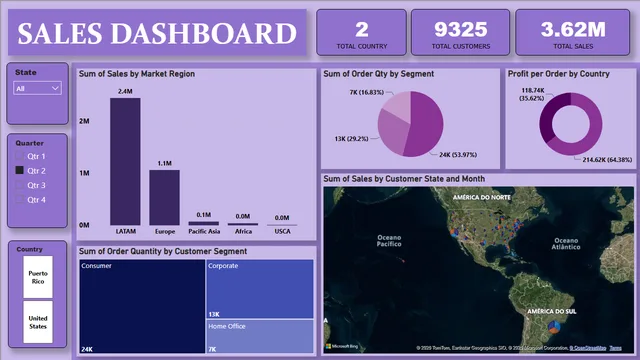Click the 2.4M label above LATAM bar
Screen dimensions: 640x360
[x=125, y=91]
